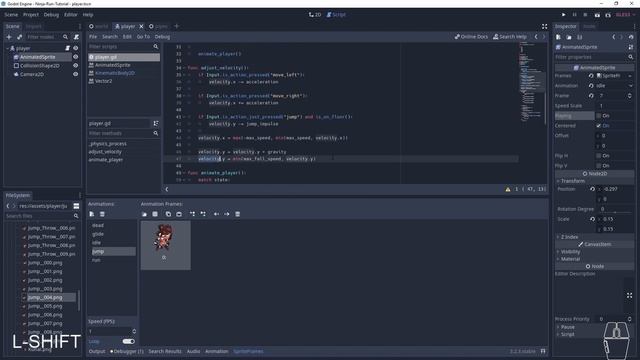Screen dimensions: 640x360
Task: Click load resource folder icon in Inspector
Action: coord(569,37)
